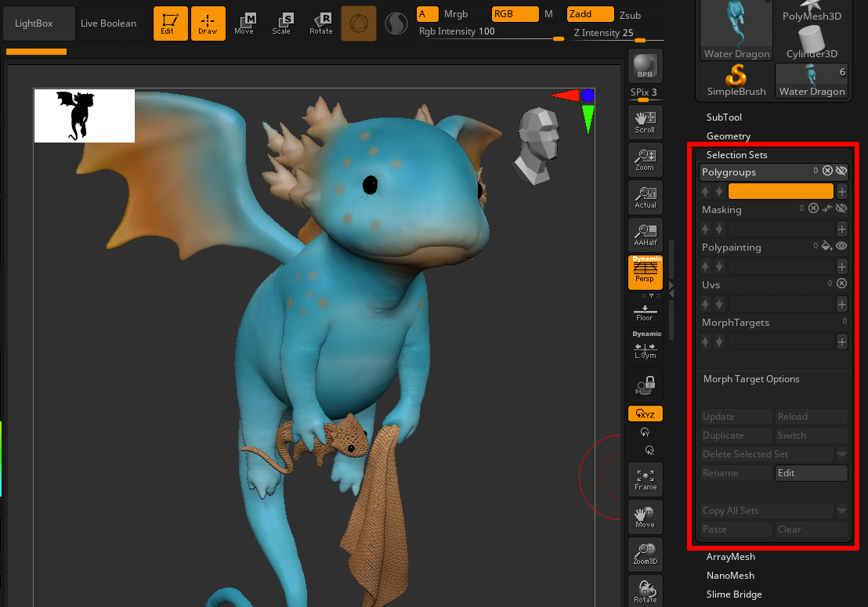Collapse the Morph Target Options subsection
The image size is (868, 607).
coord(751,379)
